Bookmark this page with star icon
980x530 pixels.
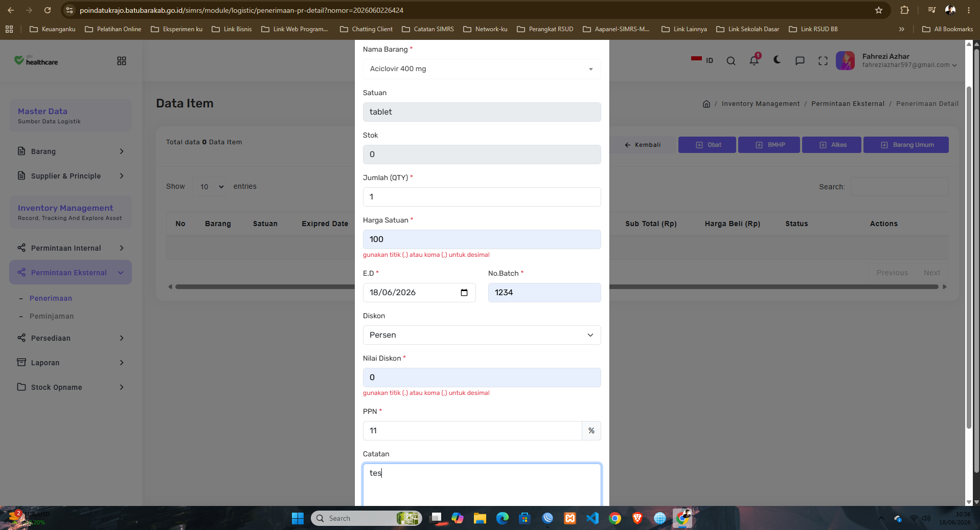click(x=879, y=10)
